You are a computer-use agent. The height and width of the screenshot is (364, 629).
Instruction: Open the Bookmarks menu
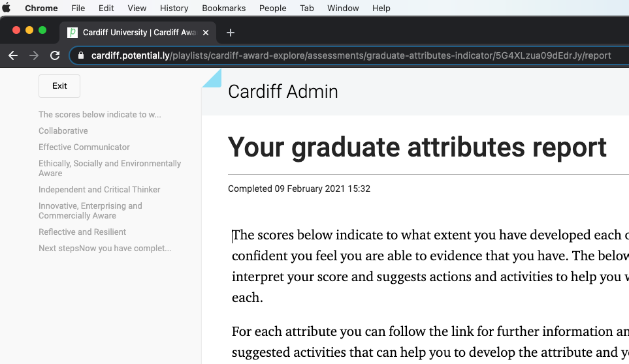223,8
